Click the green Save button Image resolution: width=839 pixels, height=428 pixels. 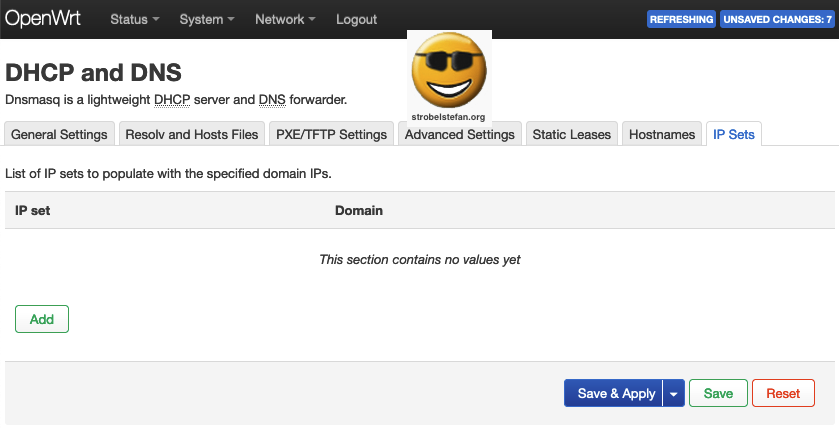pos(718,393)
